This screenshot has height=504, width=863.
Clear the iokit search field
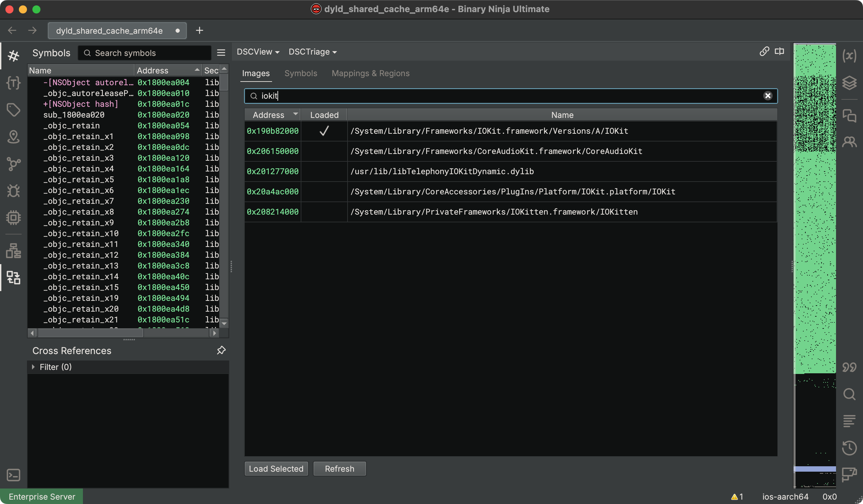[x=768, y=96]
